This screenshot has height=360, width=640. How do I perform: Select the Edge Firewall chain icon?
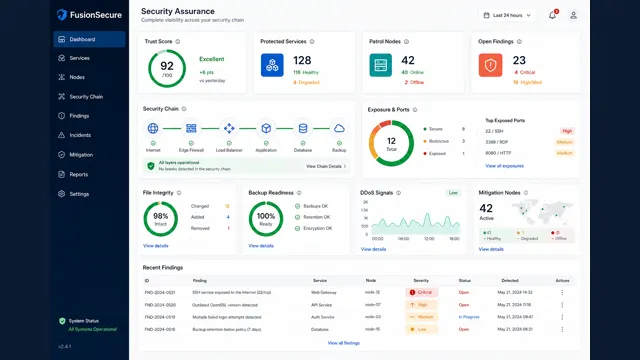pos(191,128)
